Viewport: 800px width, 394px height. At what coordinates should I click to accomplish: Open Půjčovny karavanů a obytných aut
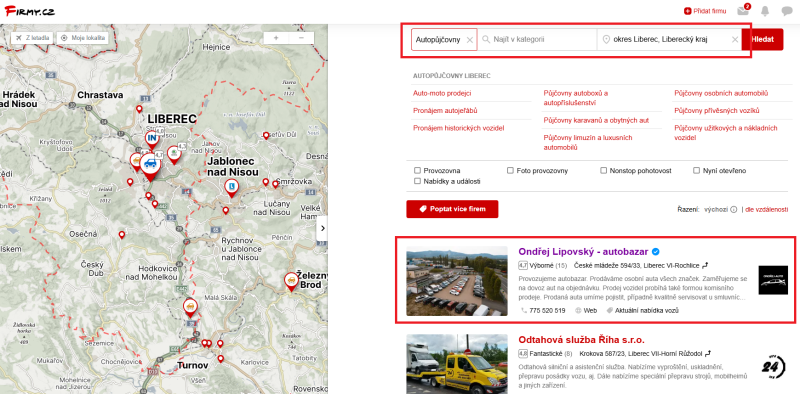point(596,120)
